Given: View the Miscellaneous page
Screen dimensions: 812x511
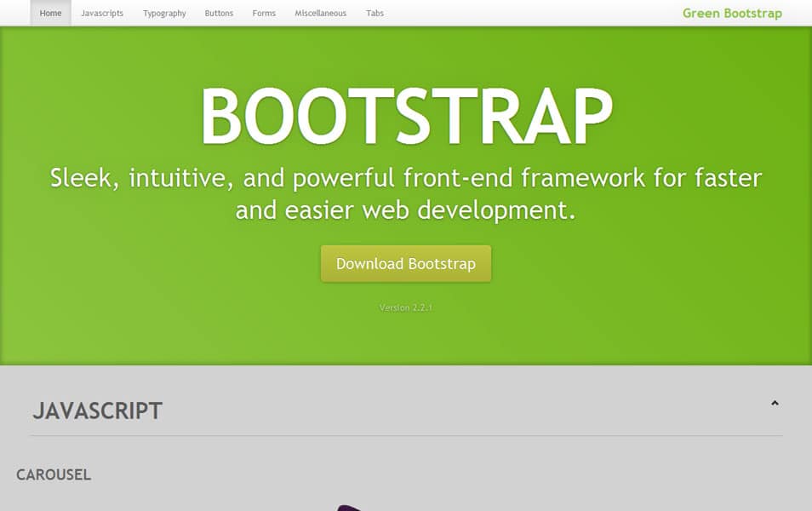Looking at the screenshot, I should click(x=320, y=13).
